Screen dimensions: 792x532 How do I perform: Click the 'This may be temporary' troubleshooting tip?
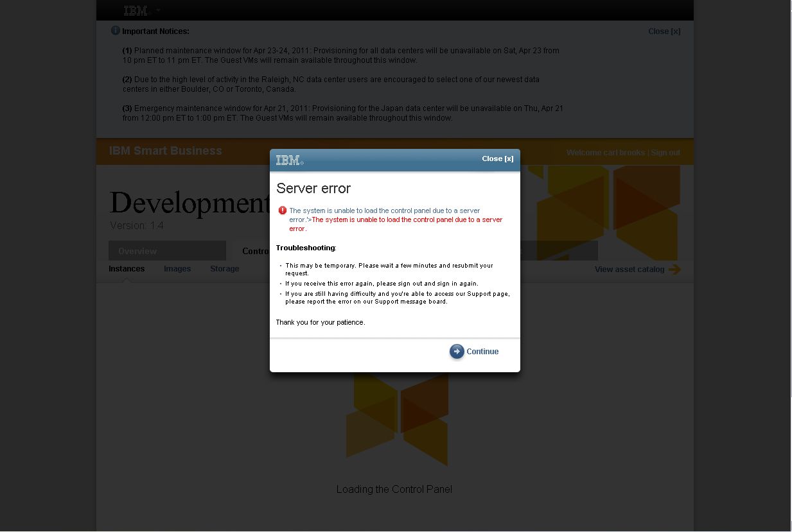pos(389,269)
